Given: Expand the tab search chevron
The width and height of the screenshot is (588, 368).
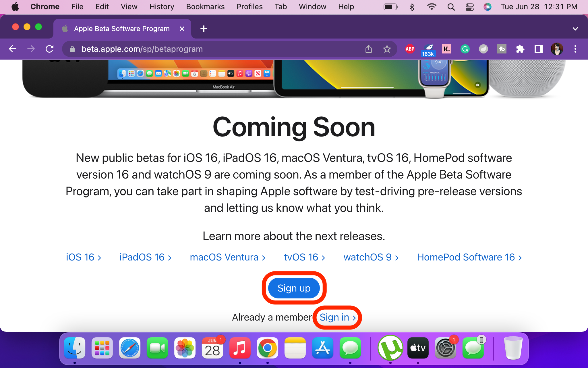Looking at the screenshot, I should point(575,28).
